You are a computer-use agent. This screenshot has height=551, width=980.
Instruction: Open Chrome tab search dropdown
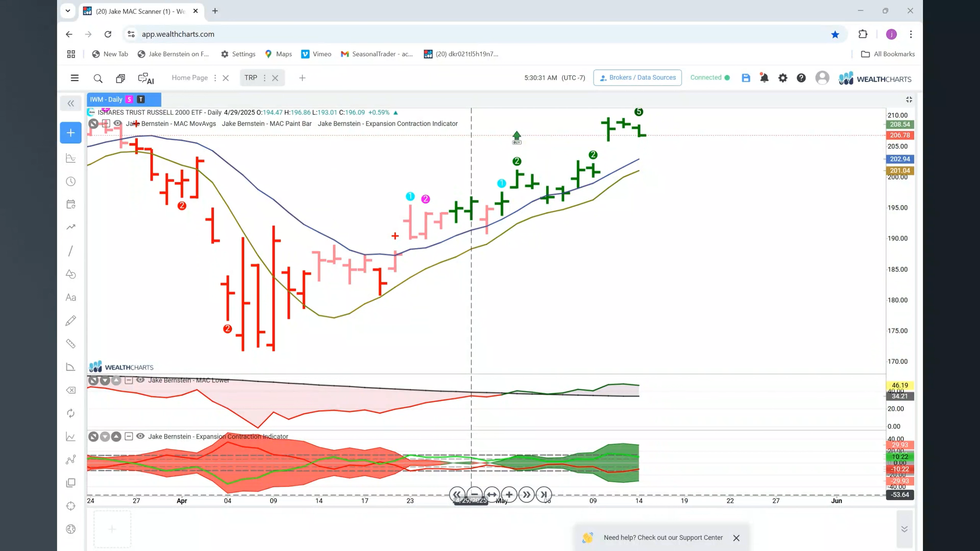click(67, 11)
